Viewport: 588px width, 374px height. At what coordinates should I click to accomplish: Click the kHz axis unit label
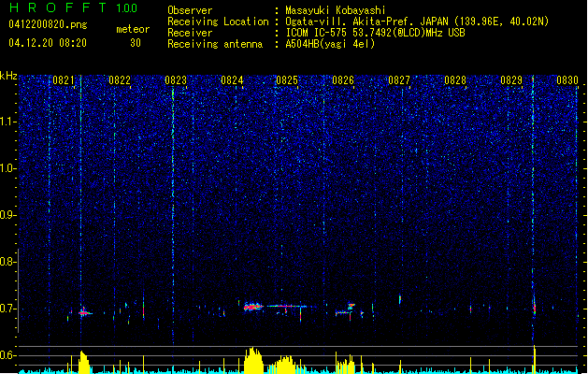tap(8, 76)
